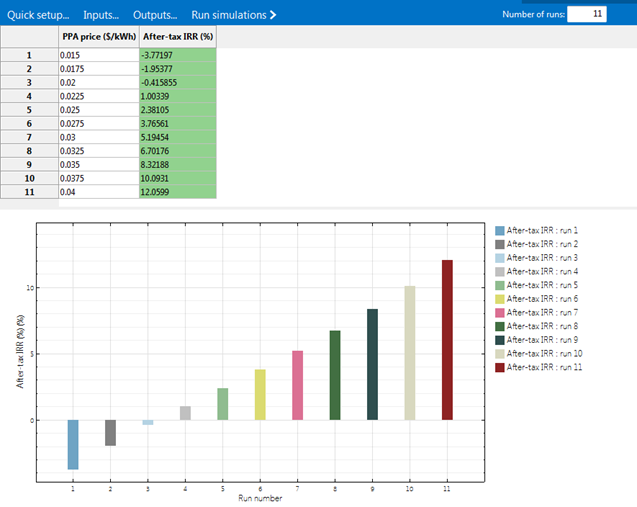Click the run 1 blue legend swatch

500,230
